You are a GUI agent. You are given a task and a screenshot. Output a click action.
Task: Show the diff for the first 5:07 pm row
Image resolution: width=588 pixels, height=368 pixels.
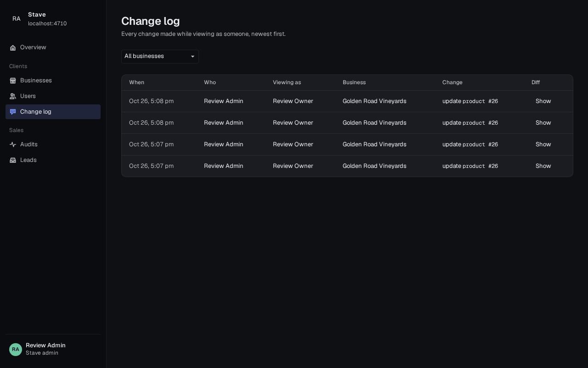(543, 144)
